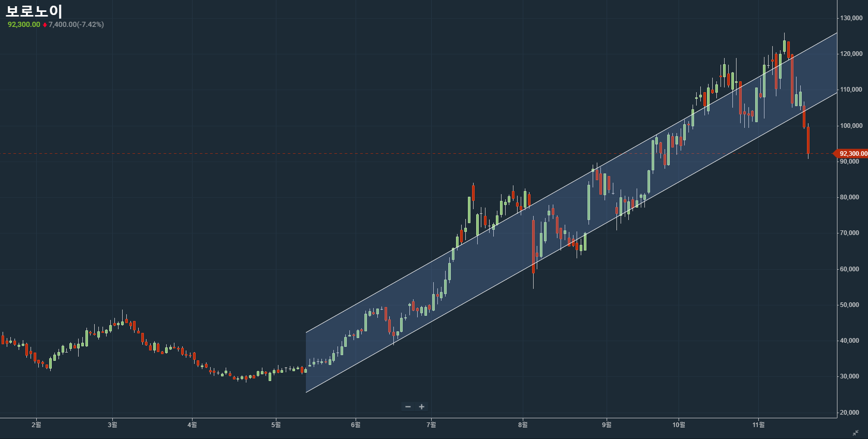Click the 보로노이 stock title
The height and width of the screenshot is (439, 868).
34,11
